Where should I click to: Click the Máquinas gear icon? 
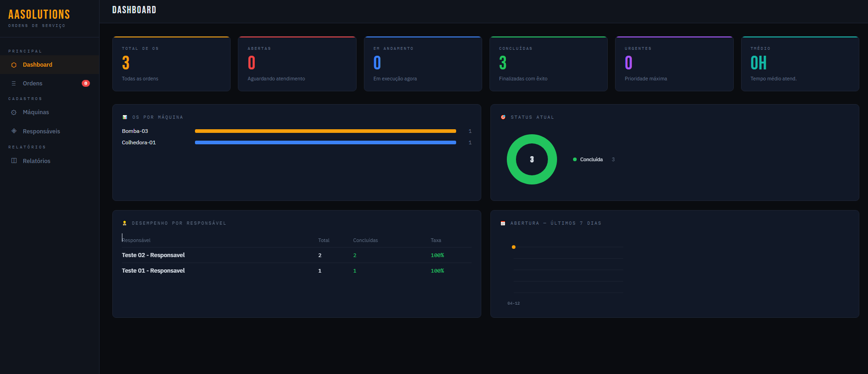(x=14, y=112)
